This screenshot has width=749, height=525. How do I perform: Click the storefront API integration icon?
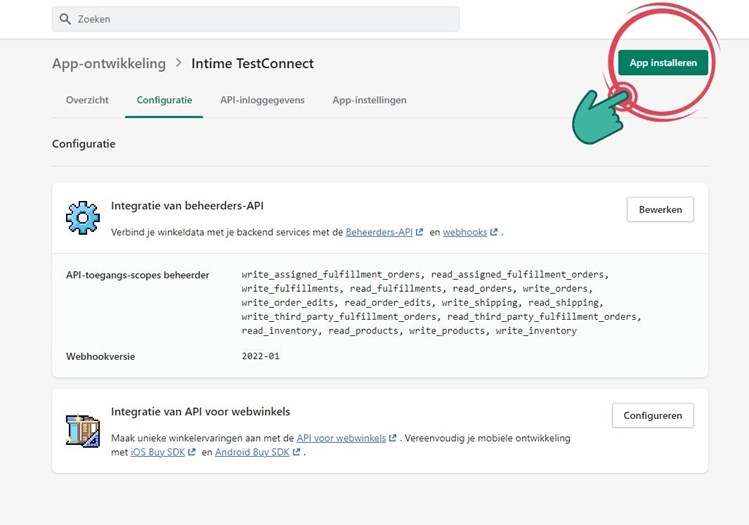(x=82, y=429)
